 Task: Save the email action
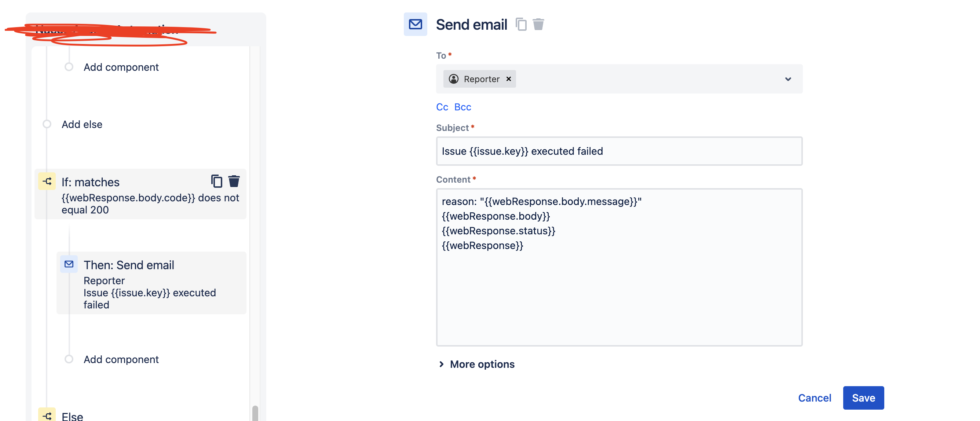pyautogui.click(x=863, y=398)
